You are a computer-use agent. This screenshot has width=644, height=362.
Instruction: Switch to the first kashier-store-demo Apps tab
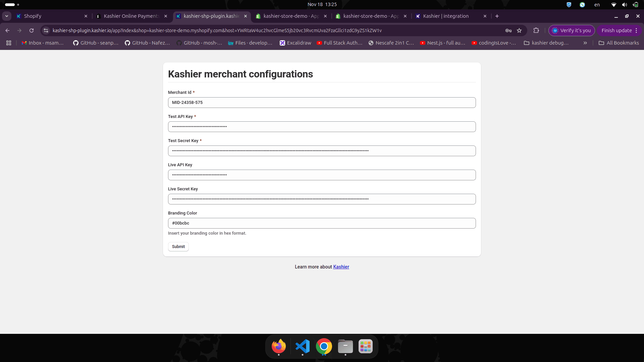tap(291, 16)
